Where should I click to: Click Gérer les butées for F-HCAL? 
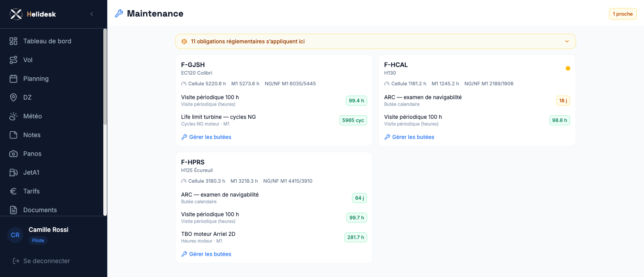click(x=409, y=137)
